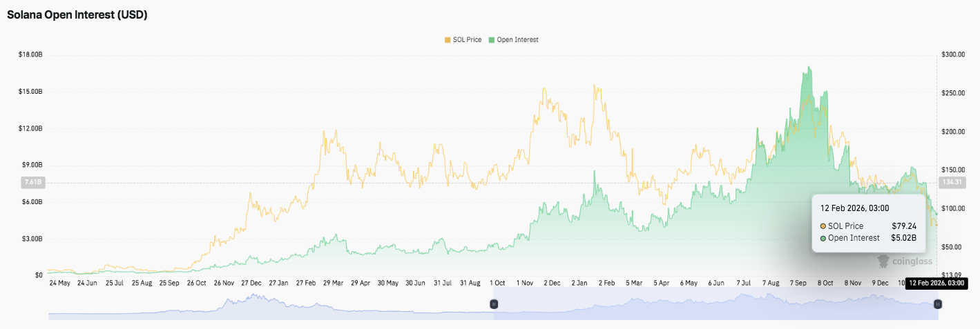The width and height of the screenshot is (980, 329).
Task: Click the black date label on the x-axis
Action: 935,283
